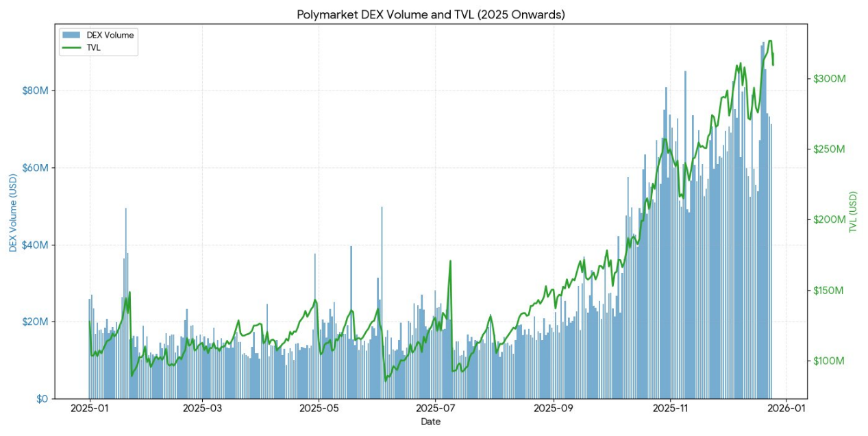868x436 pixels.
Task: Click the 2025-03 date tick label
Action: tap(202, 410)
